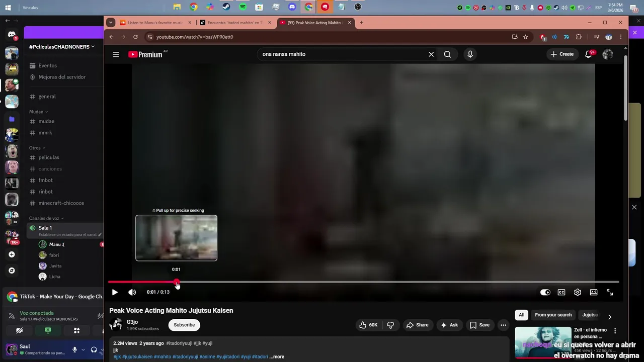This screenshot has width=644, height=362.
Task: Toggle Discord camera on
Action: tap(19, 330)
